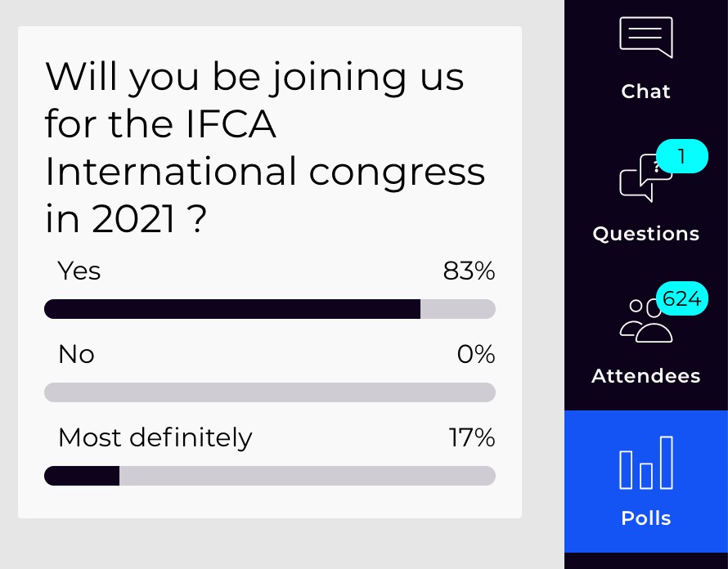Click the IFCA congress poll question text
728x569 pixels.
265,147
